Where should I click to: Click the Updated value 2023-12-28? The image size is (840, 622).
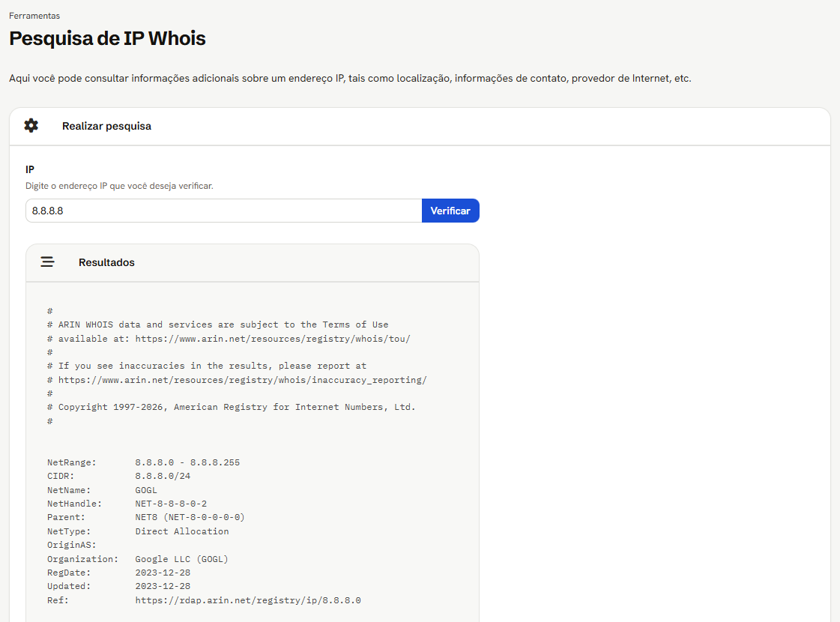tap(163, 586)
